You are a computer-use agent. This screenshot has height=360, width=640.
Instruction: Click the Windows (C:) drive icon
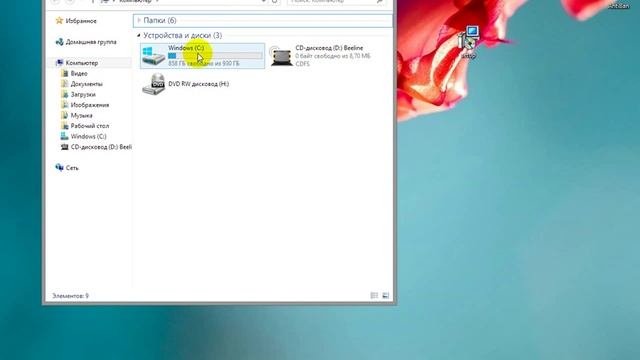[x=153, y=56]
